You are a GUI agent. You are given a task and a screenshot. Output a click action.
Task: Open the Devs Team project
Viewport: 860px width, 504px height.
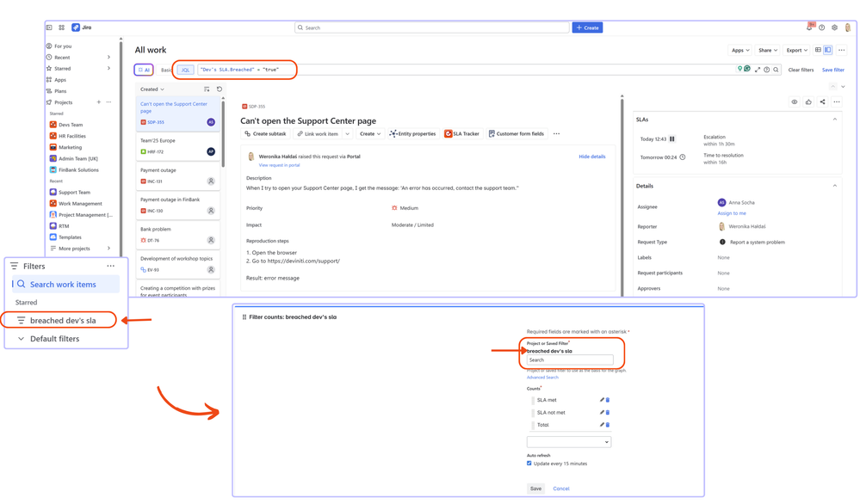(x=71, y=125)
